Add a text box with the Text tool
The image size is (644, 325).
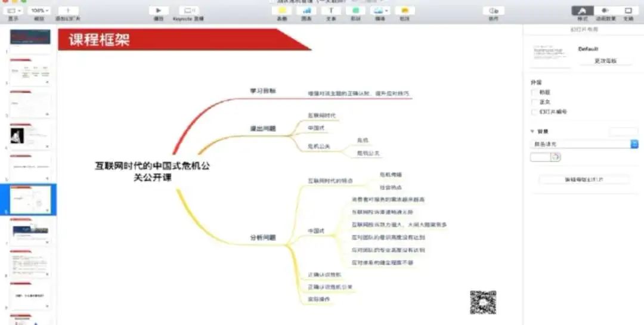point(330,11)
